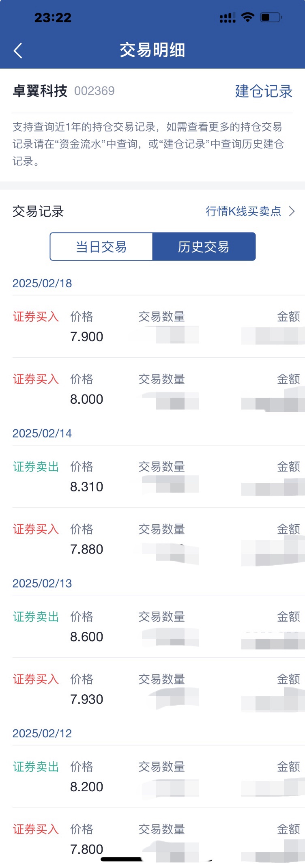The image size is (305, 868).
Task: Open the sell record priced 8.200
Action: 159,777
